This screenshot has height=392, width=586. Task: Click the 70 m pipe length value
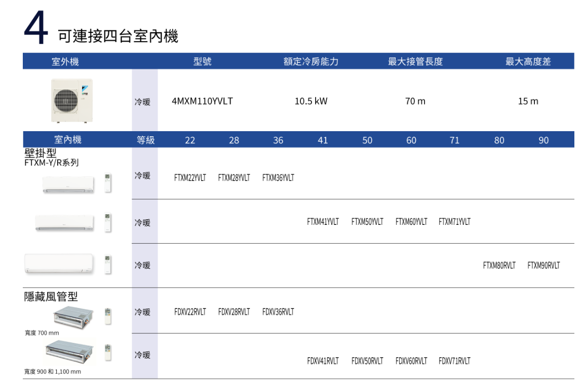pos(415,101)
